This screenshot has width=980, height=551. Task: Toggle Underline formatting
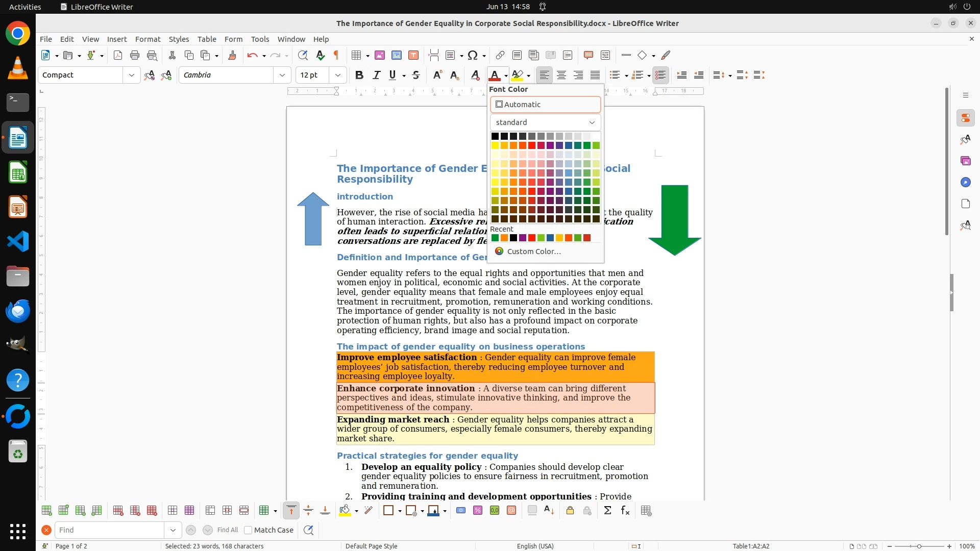[392, 75]
